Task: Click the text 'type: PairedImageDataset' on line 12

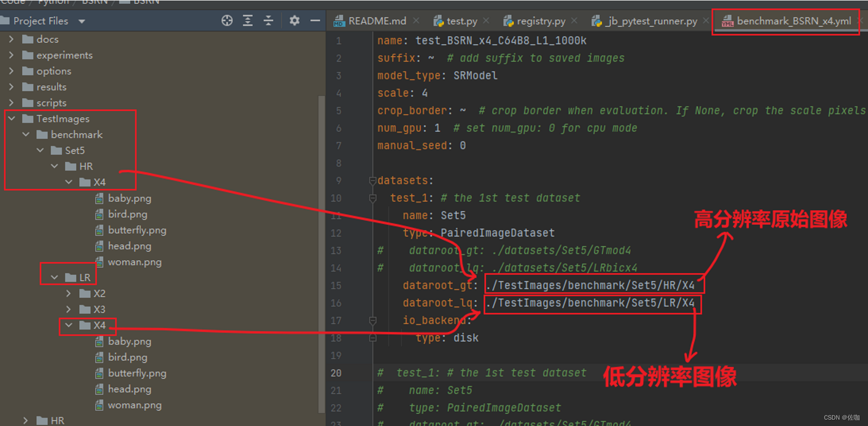Action: [x=478, y=233]
